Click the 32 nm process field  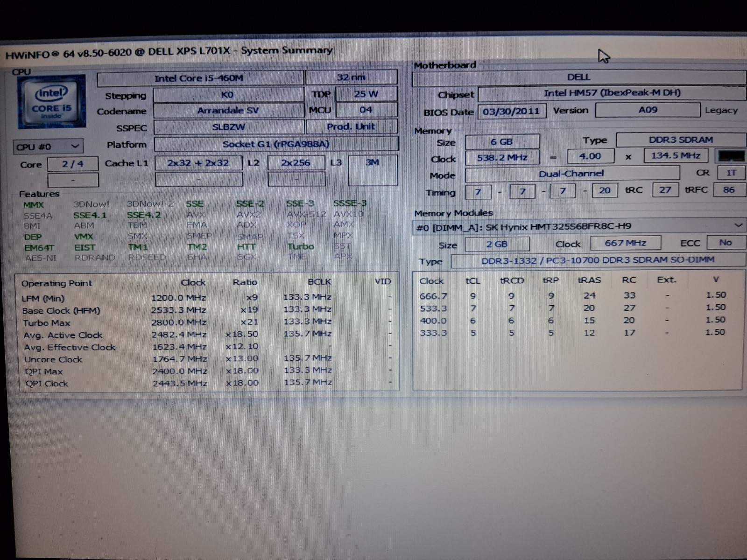coord(351,77)
